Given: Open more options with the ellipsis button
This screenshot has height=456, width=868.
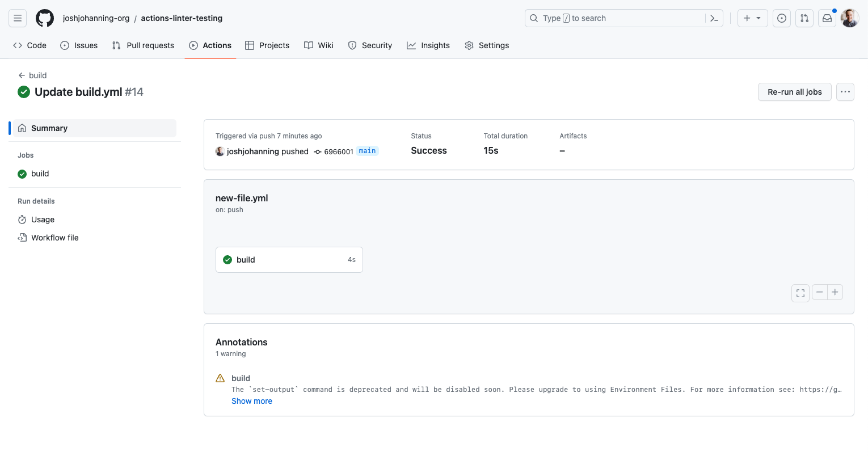Looking at the screenshot, I should click(x=845, y=91).
